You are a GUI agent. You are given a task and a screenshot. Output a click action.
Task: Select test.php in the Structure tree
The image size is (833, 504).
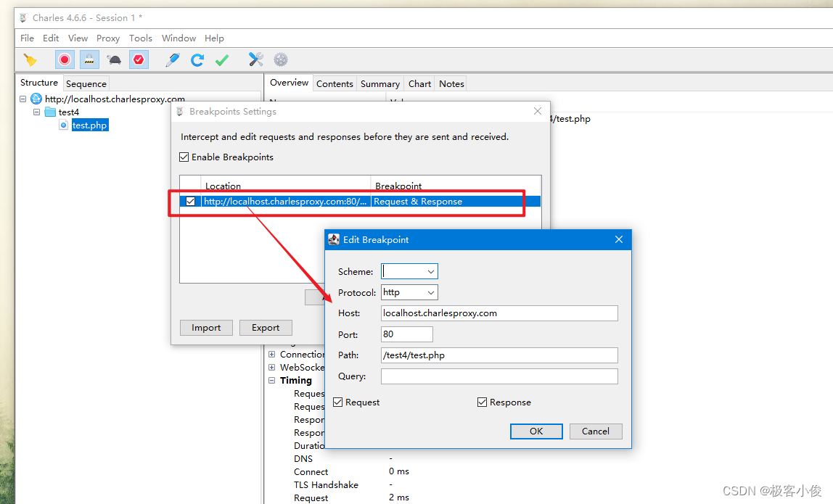coord(90,125)
